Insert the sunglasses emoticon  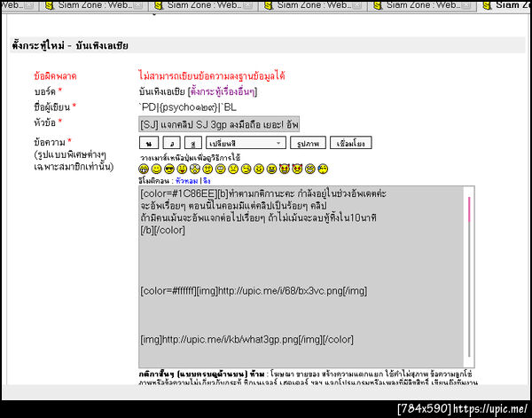[x=169, y=169]
